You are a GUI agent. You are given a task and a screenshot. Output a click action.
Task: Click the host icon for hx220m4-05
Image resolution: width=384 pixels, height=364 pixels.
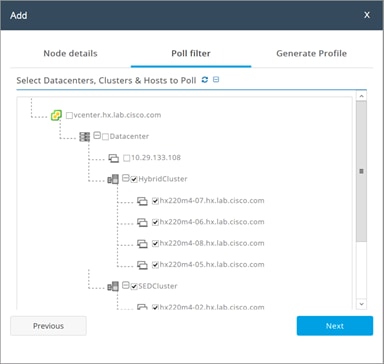[142, 265]
